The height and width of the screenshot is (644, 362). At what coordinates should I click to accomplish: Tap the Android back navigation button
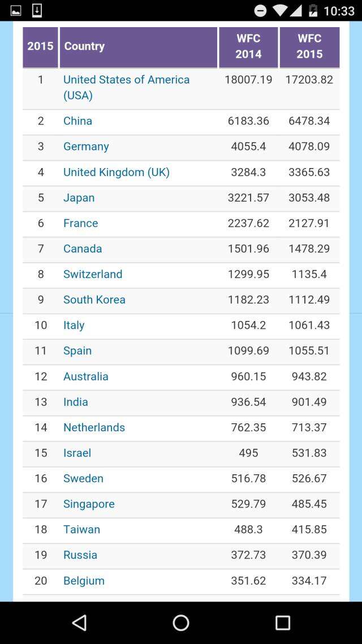click(x=79, y=623)
